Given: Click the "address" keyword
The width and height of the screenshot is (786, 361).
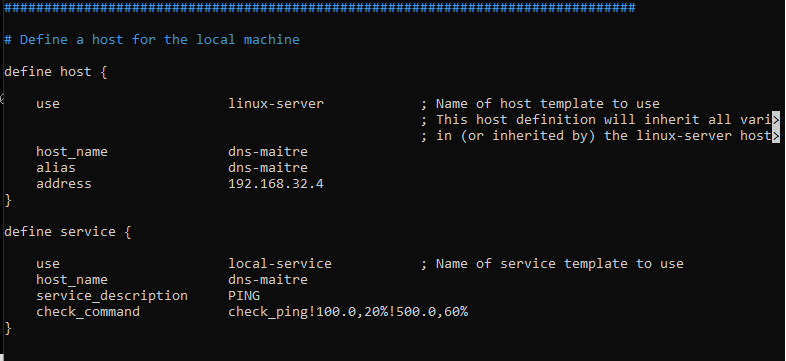Looking at the screenshot, I should [x=64, y=184].
